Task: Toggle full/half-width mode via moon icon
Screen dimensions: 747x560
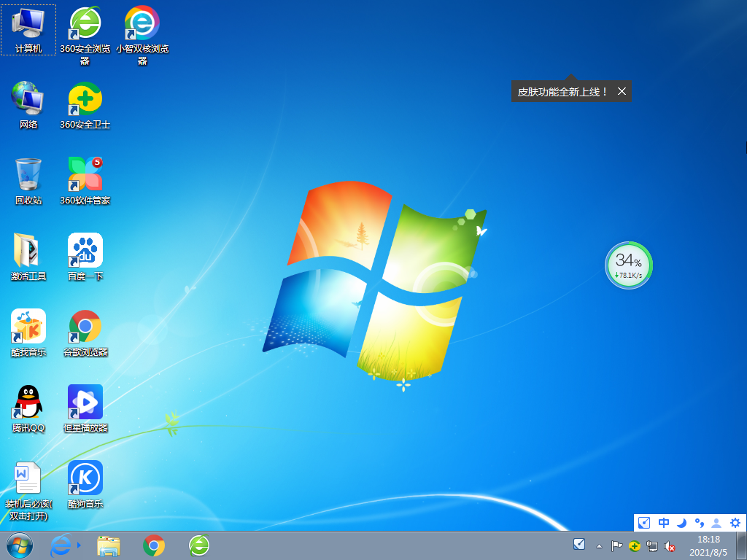Action: pyautogui.click(x=681, y=523)
